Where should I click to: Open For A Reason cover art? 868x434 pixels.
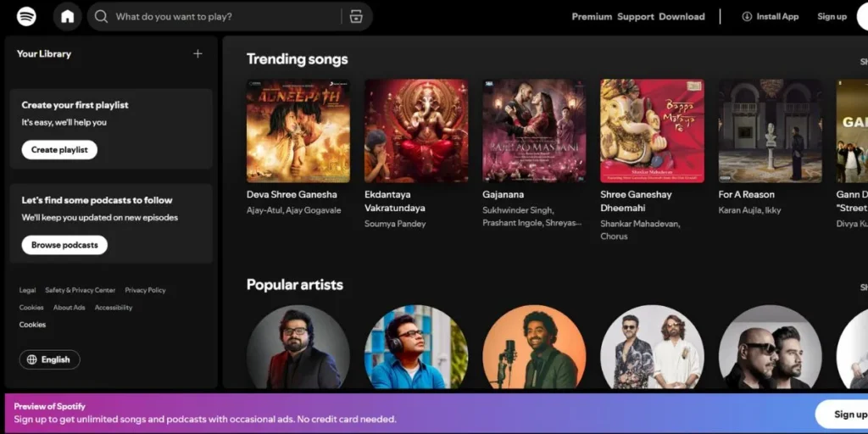coord(770,131)
